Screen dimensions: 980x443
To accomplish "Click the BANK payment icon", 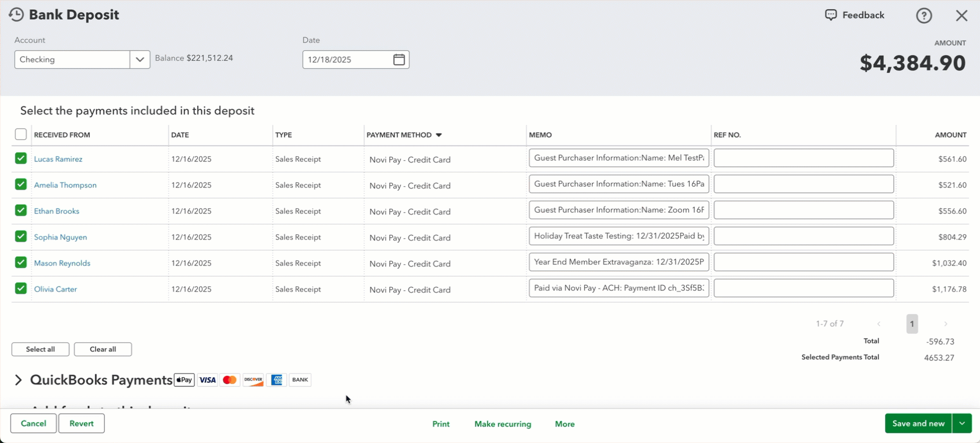I will (x=300, y=380).
